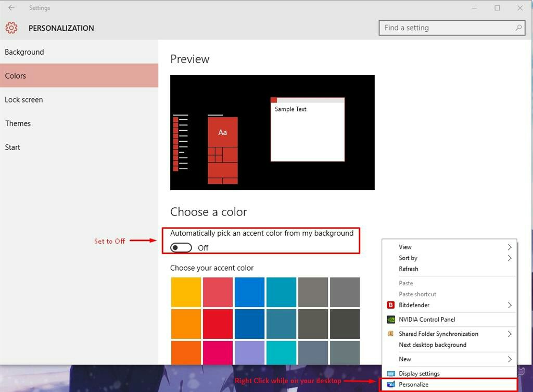
Task: Expand the New submenu
Action: 405,359
